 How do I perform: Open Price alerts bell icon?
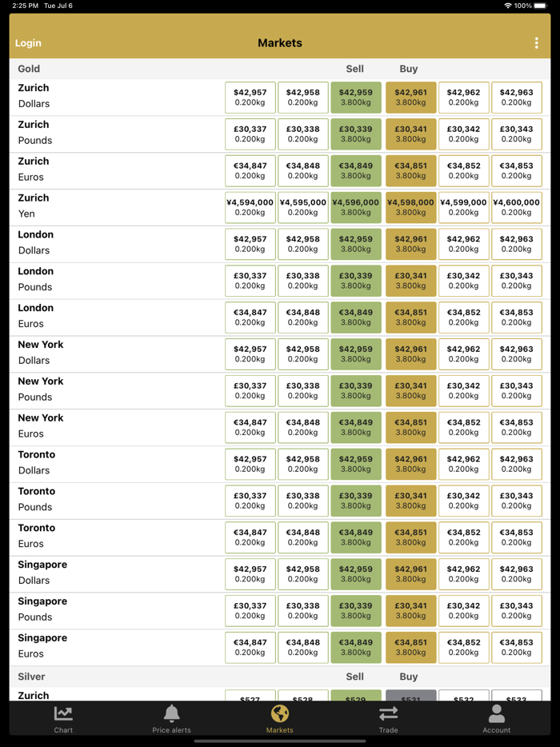171,713
